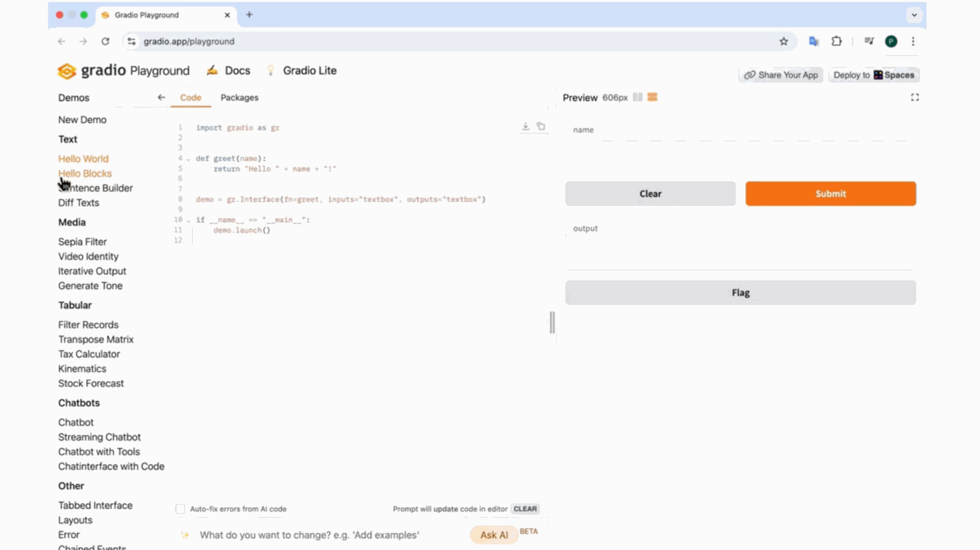Open the Diff Texts demo

click(78, 203)
